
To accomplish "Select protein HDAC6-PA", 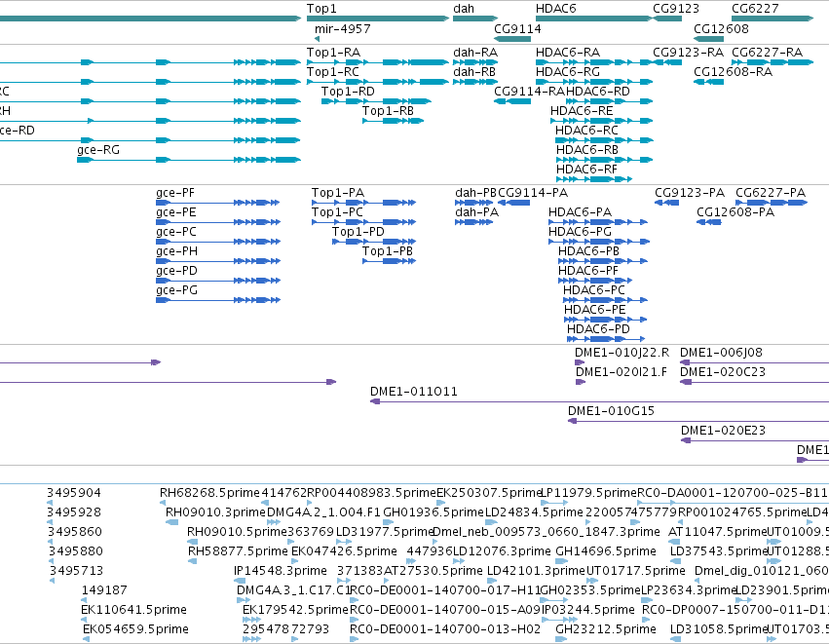I will coord(598,222).
